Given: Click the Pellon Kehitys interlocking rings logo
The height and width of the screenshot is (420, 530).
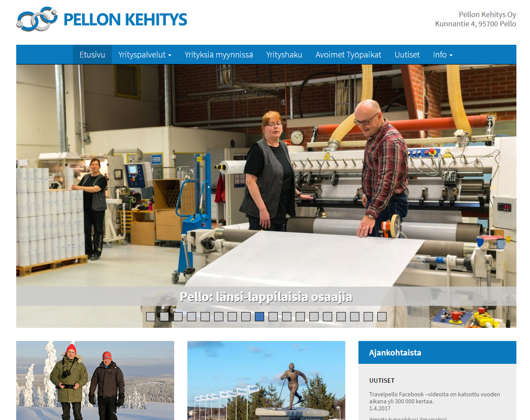Looking at the screenshot, I should coord(37,19).
